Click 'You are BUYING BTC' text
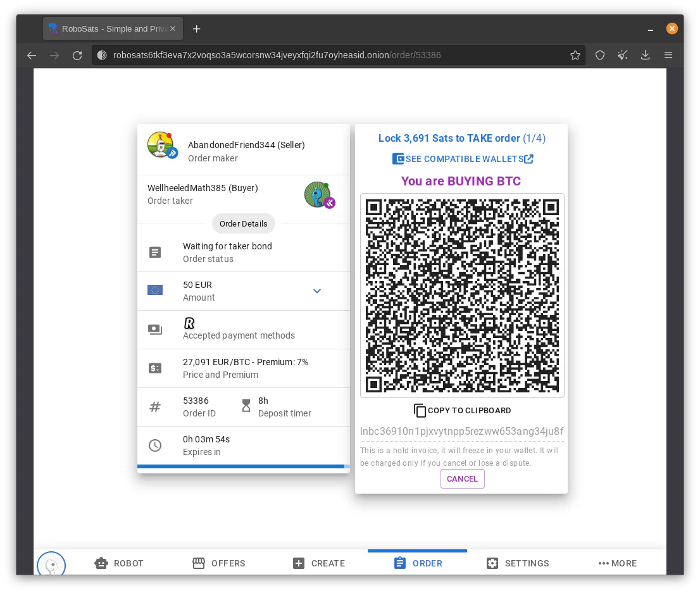 click(x=461, y=181)
